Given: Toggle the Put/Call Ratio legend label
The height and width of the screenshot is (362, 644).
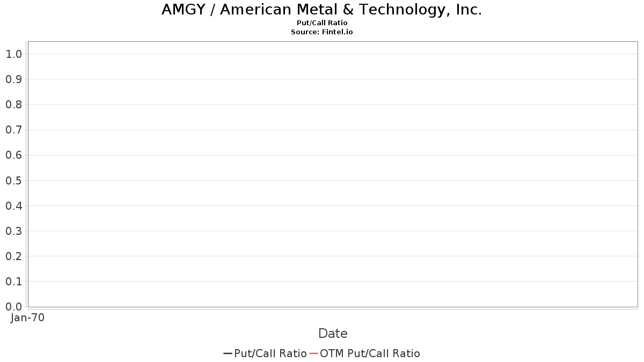Looking at the screenshot, I should (270, 353).
